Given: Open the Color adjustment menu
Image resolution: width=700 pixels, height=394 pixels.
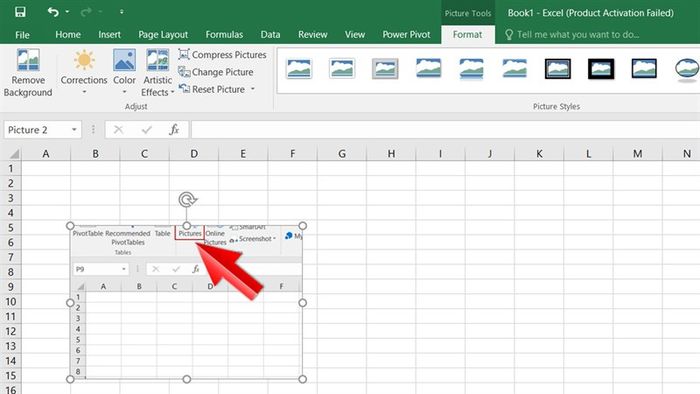Looking at the screenshot, I should (124, 73).
